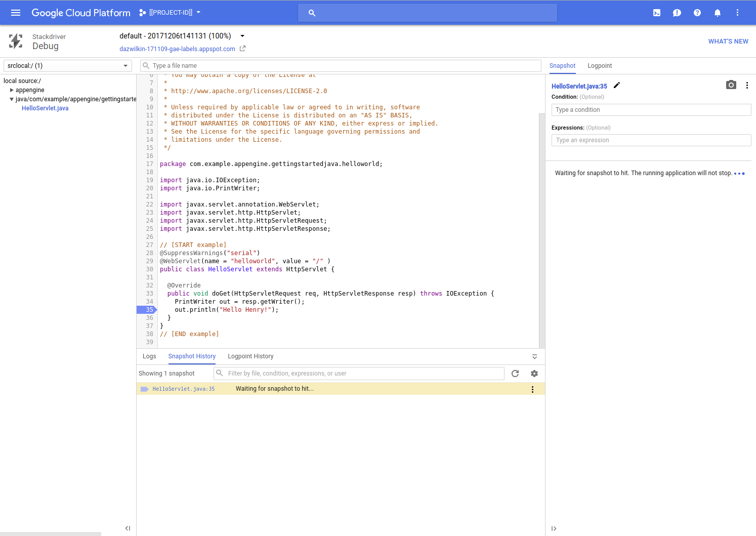This screenshot has height=536, width=756.
Task: Refresh the snapshot history list
Action: click(x=515, y=374)
